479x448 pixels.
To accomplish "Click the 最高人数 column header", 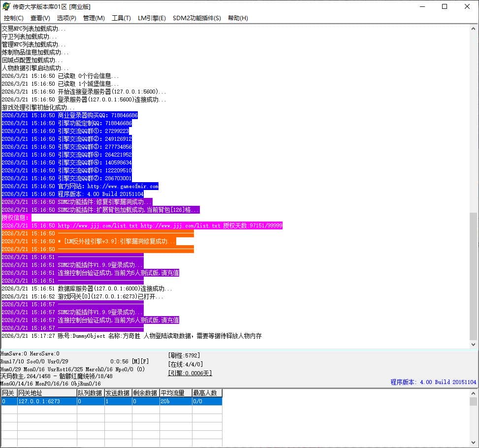I will pyautogui.click(x=207, y=393).
